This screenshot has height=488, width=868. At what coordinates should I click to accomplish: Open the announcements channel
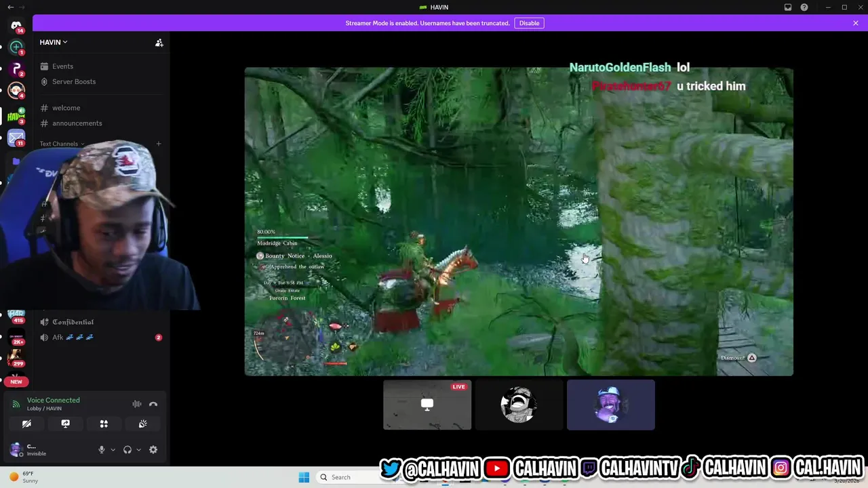pyautogui.click(x=102, y=123)
